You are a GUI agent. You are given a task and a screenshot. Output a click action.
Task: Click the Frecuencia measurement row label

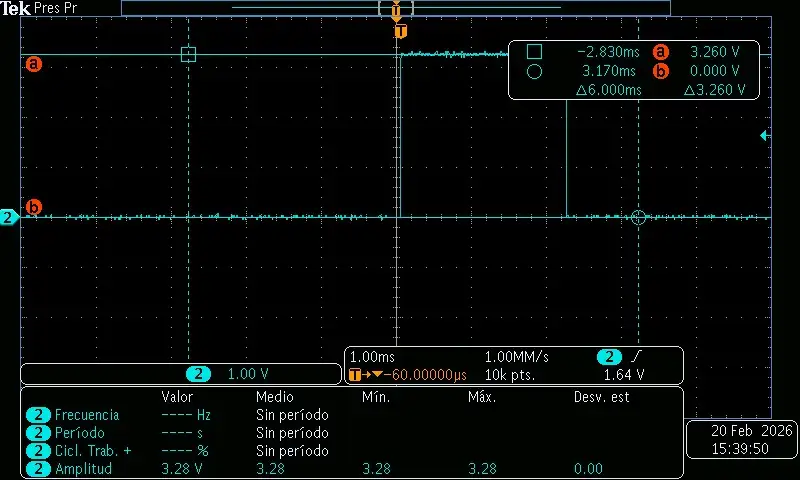(87, 415)
